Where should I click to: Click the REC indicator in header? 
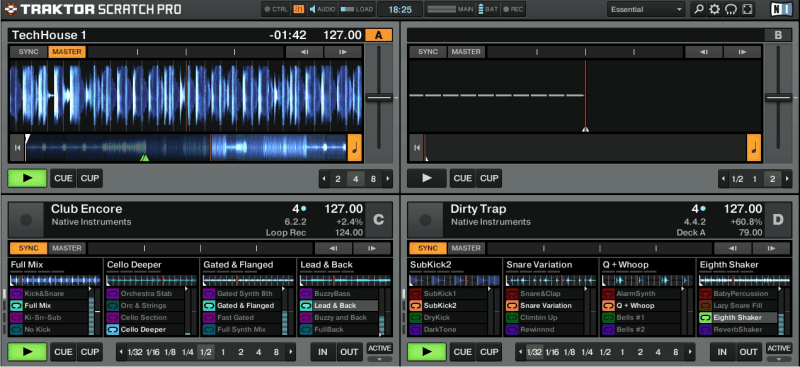[x=513, y=9]
